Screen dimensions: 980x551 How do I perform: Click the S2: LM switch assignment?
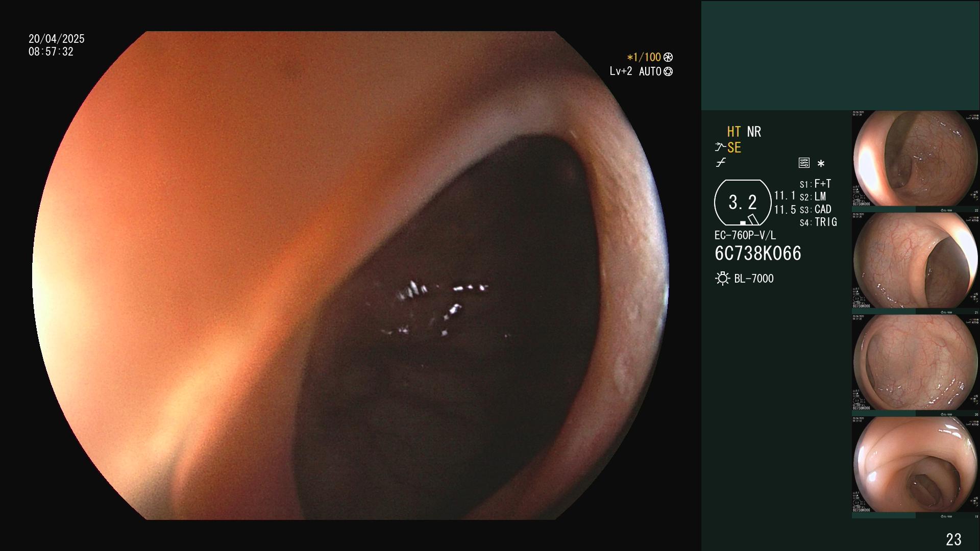tap(813, 196)
